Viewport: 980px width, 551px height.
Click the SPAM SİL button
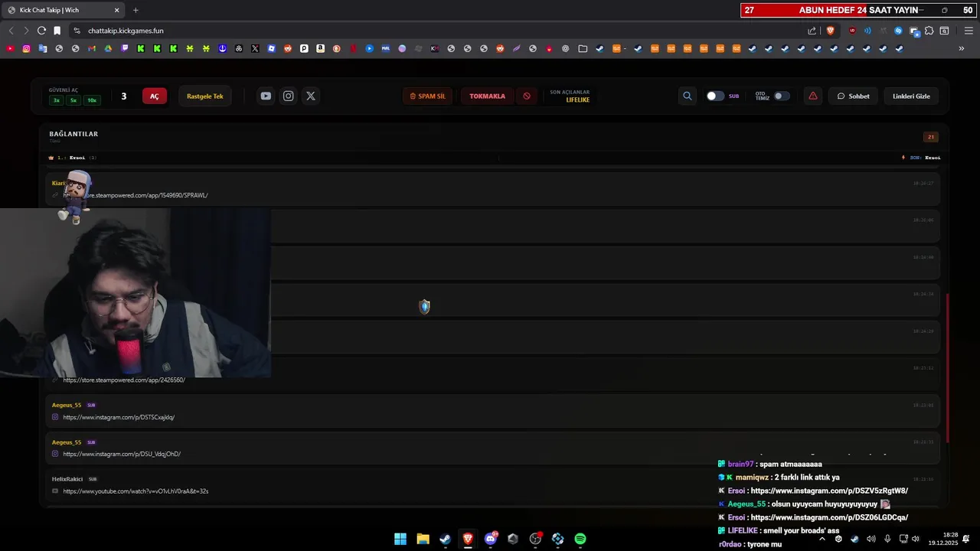[x=427, y=96]
